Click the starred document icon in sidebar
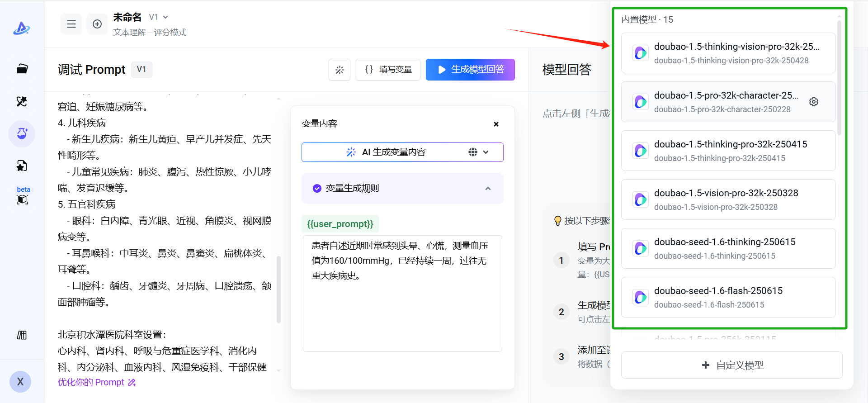 click(22, 166)
